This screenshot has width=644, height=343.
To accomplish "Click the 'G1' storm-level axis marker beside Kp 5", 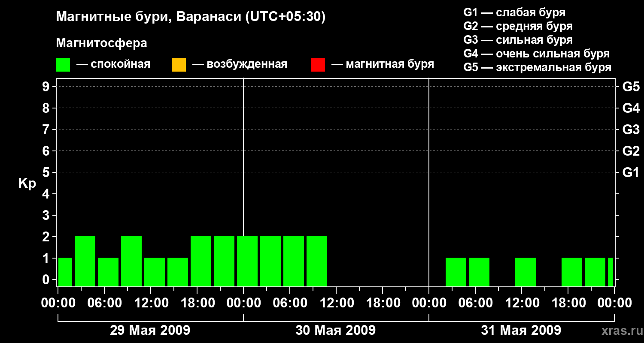I will pos(631,172).
